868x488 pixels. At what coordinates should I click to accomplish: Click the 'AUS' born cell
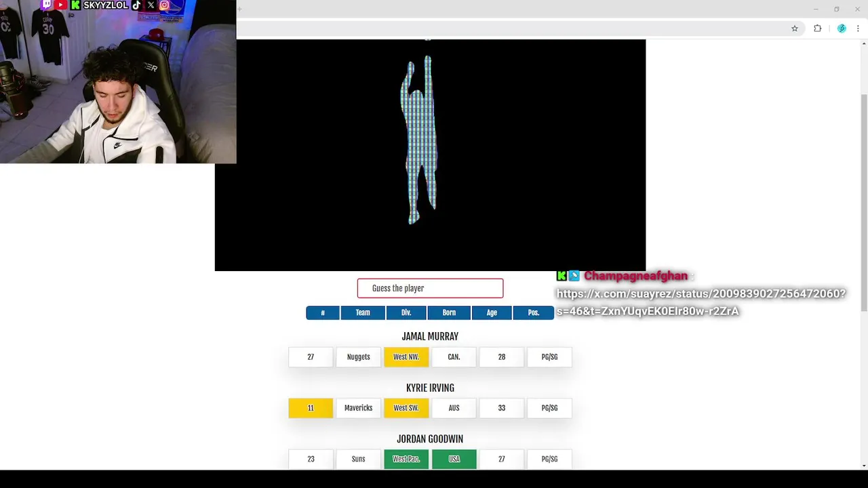[x=454, y=408]
